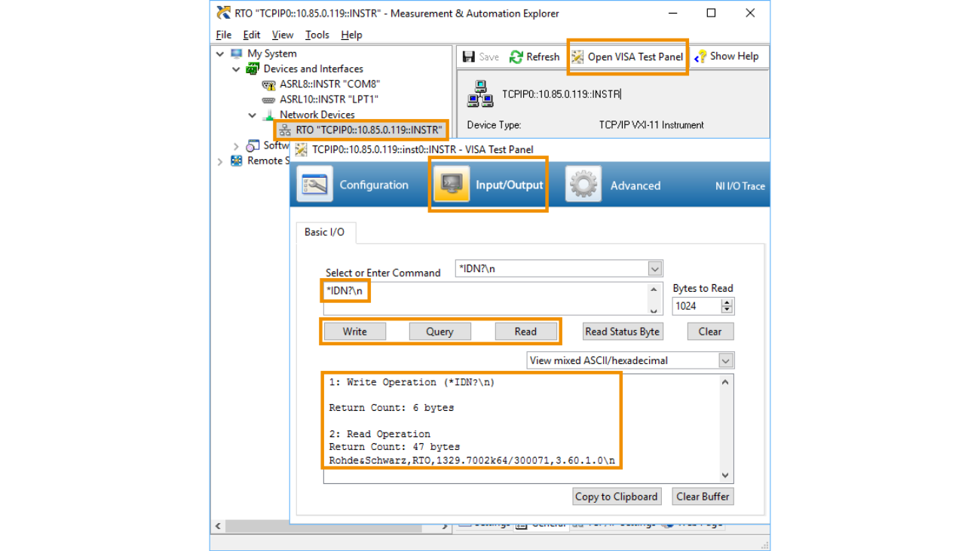Increase Bytes to Read with the up stepper

726,302
